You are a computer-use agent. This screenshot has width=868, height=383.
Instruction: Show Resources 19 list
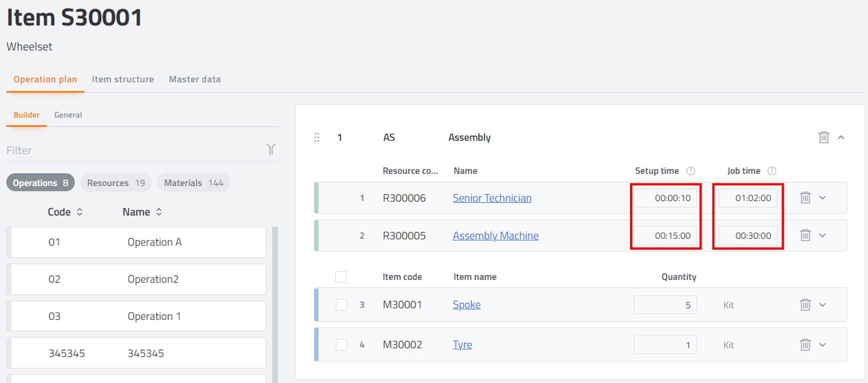pos(116,182)
